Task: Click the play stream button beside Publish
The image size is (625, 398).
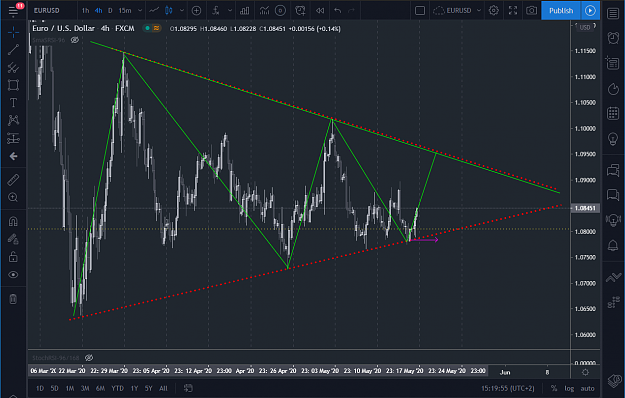Action: pyautogui.click(x=590, y=11)
